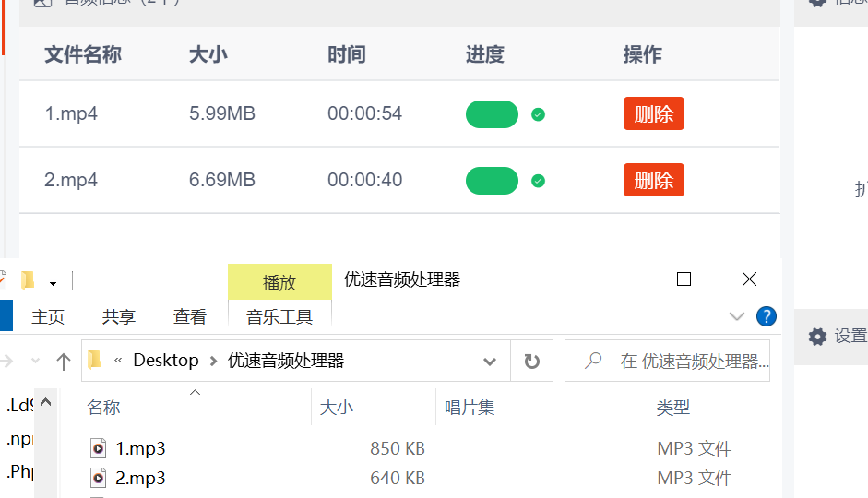Click the green checkmark for 1.mp4

tap(538, 114)
